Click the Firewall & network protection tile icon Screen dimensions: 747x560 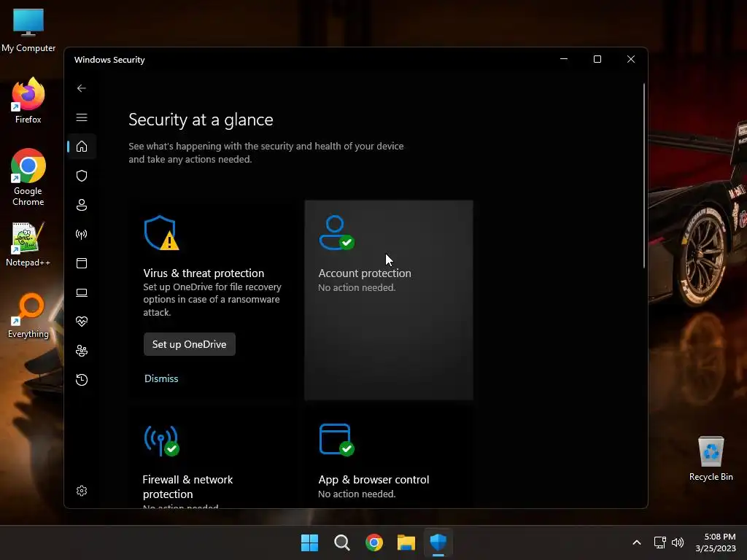(x=161, y=440)
